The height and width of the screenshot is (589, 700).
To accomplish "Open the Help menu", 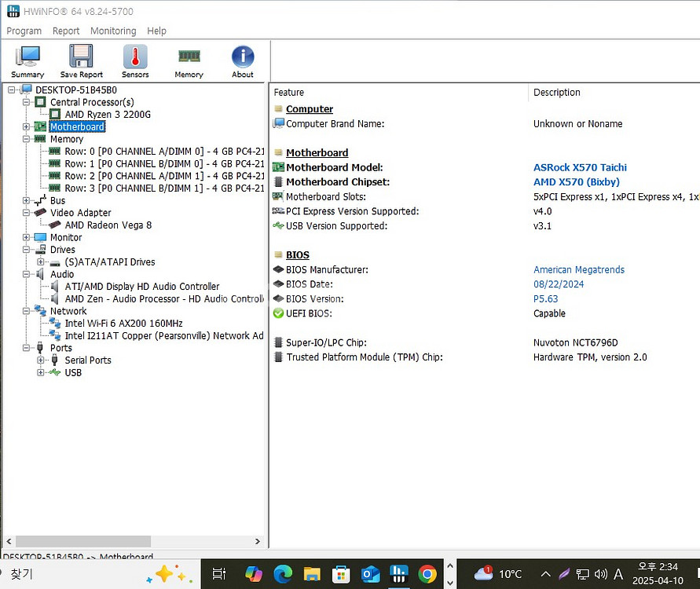I will tap(156, 31).
